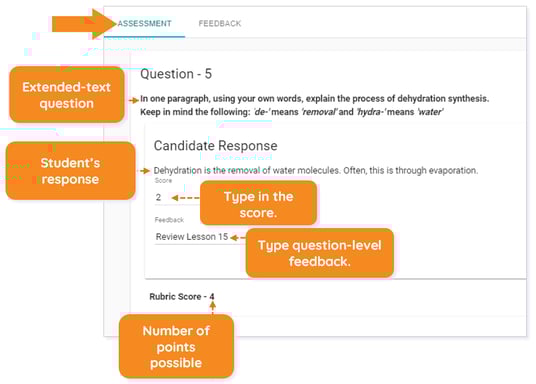Click the small arrow pointing at candidate response

coord(145,171)
